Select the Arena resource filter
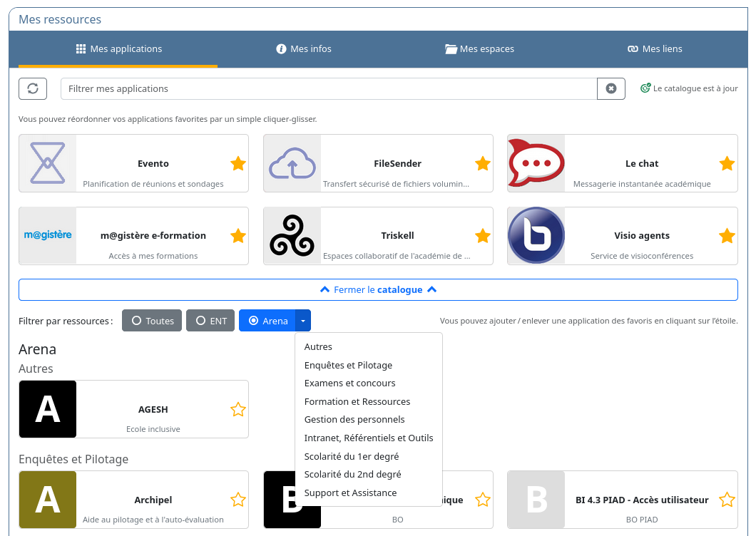Image resolution: width=756 pixels, height=536 pixels. [267, 321]
